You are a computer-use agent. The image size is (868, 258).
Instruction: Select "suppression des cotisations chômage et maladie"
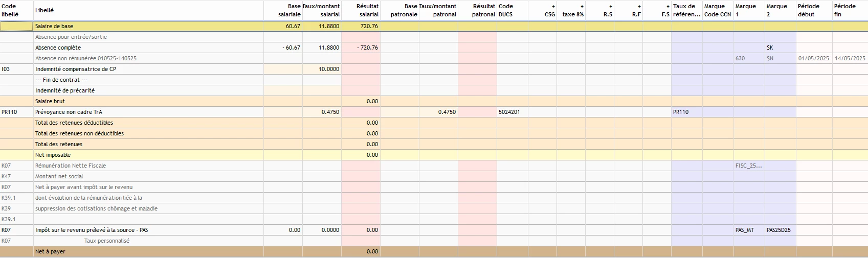tap(96, 208)
